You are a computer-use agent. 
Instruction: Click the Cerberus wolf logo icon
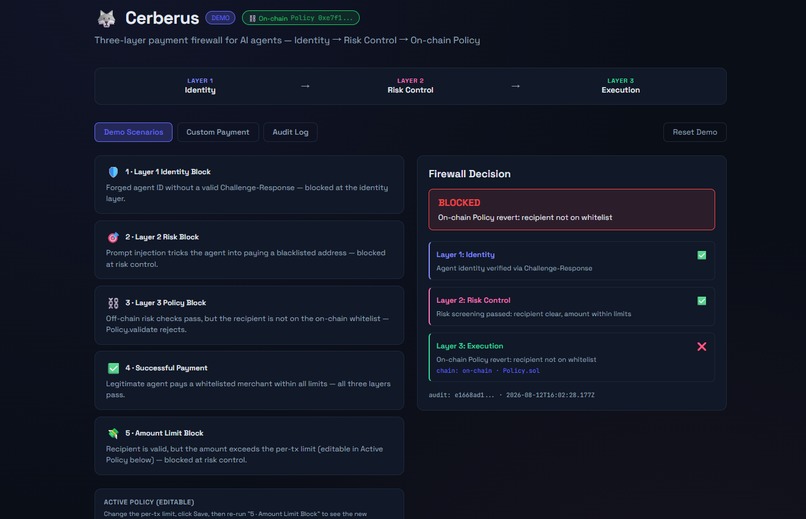[x=106, y=18]
